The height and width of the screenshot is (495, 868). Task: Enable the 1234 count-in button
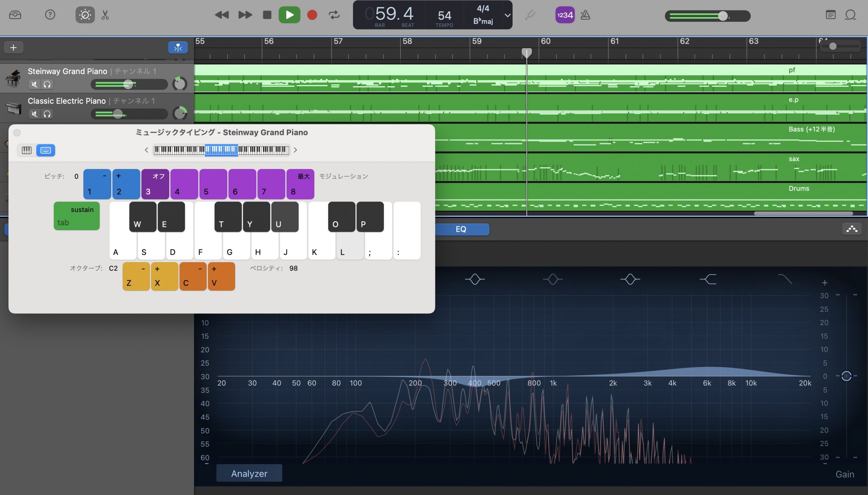[565, 15]
